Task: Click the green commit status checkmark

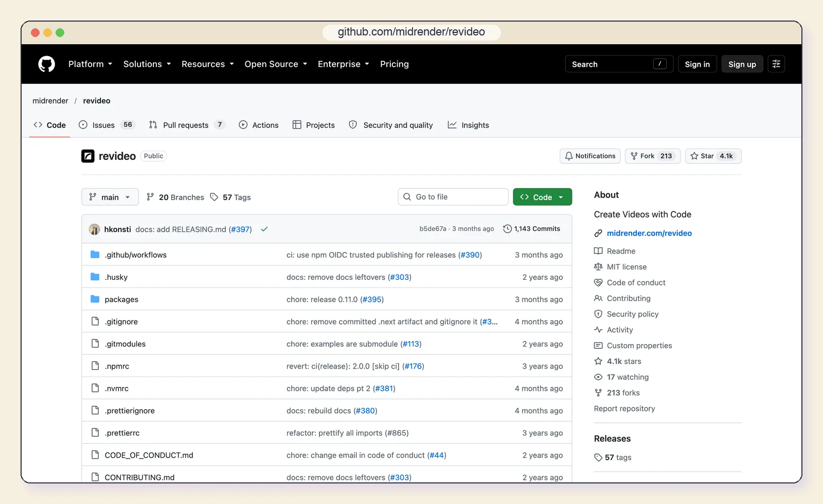Action: tap(264, 229)
